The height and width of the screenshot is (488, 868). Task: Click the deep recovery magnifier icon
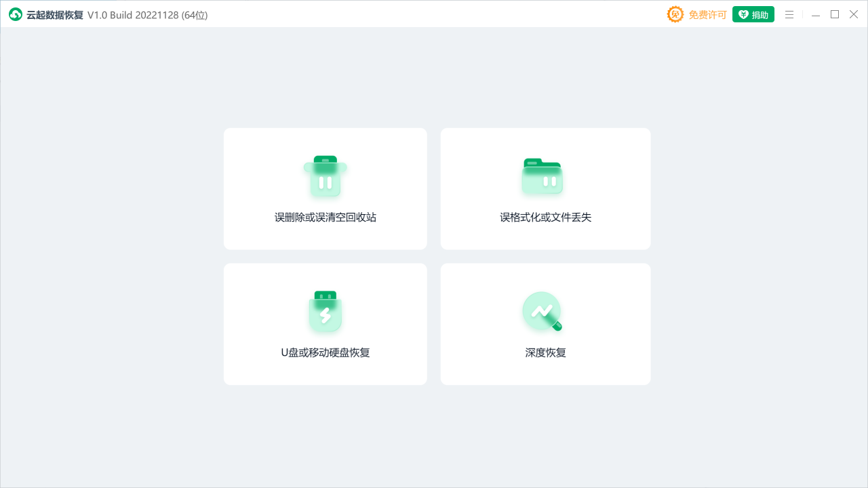click(x=542, y=312)
